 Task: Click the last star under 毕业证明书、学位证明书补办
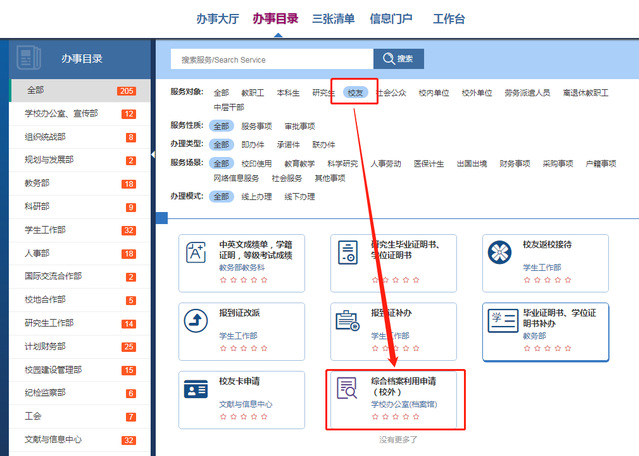point(568,348)
